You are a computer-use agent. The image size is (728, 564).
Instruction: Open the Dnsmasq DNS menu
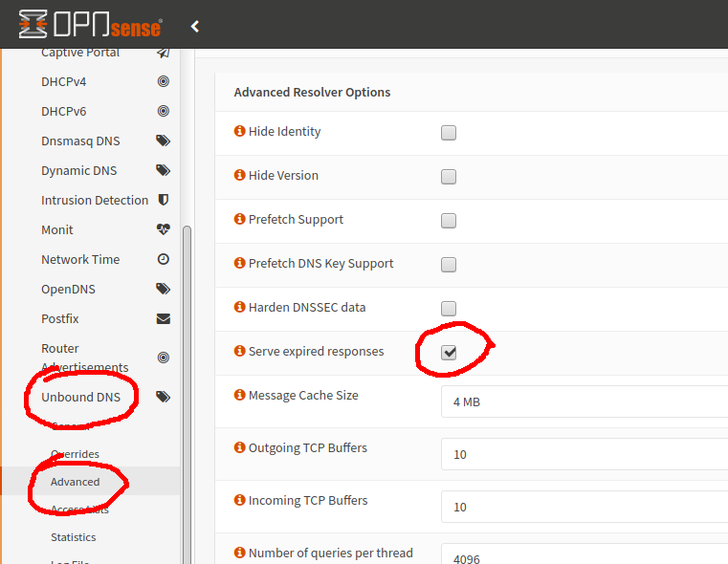(80, 141)
